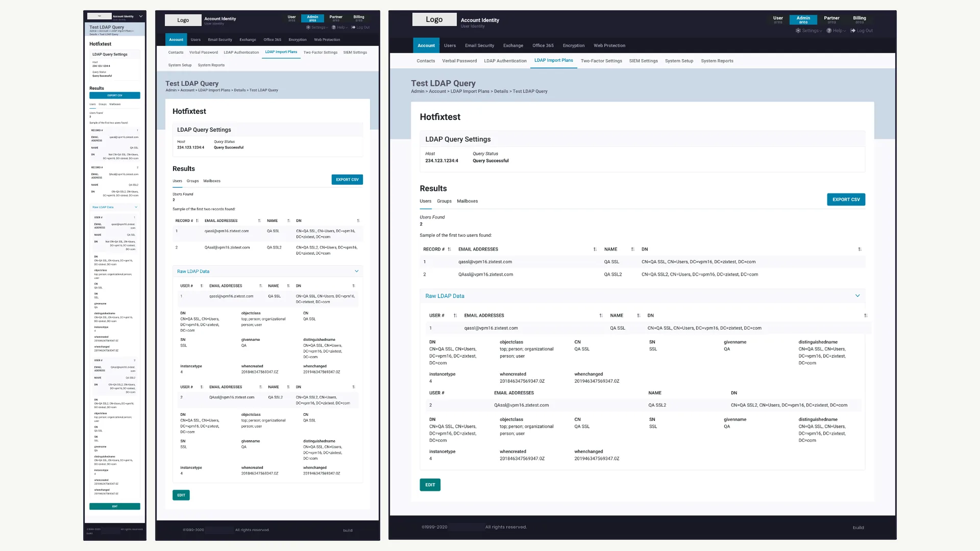Click EXPORT CSV button in tablet layout
The image size is (980, 551).
347,180
